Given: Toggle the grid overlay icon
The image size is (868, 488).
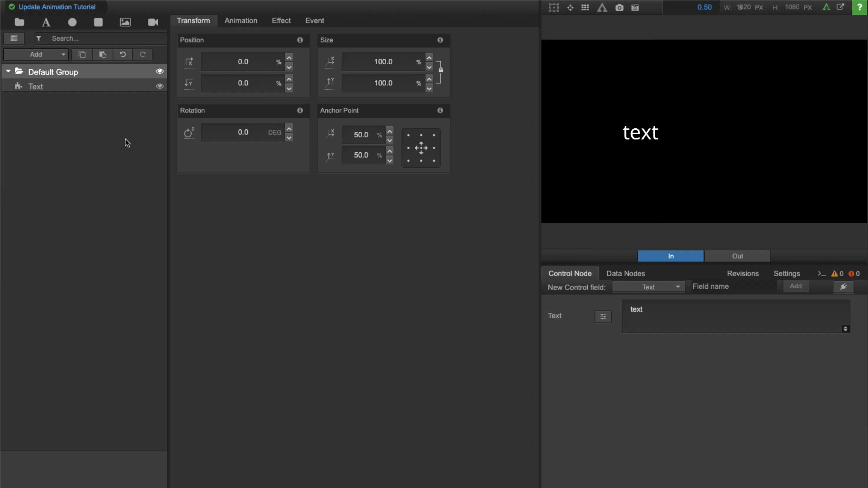Looking at the screenshot, I should 585,7.
